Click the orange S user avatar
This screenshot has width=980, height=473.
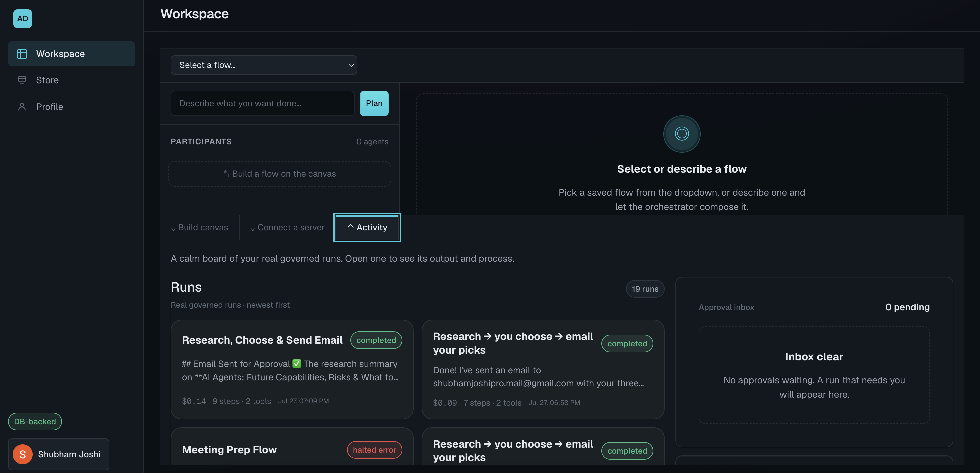(x=22, y=454)
